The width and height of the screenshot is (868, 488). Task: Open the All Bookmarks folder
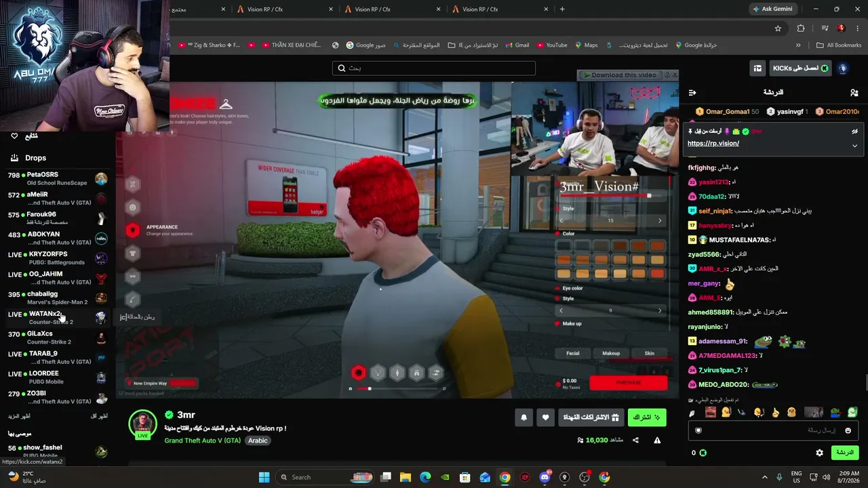(839, 45)
